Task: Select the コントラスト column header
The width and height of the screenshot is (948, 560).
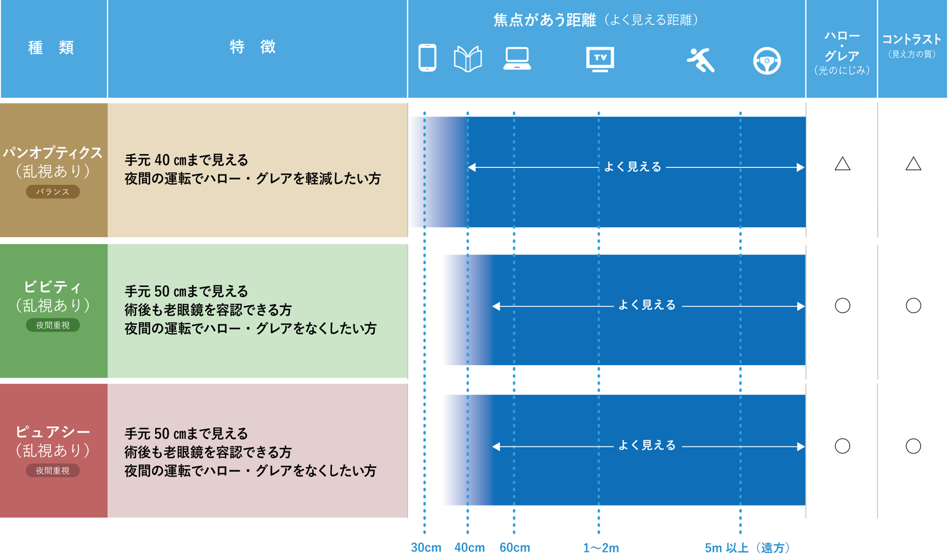Action: 911,40
